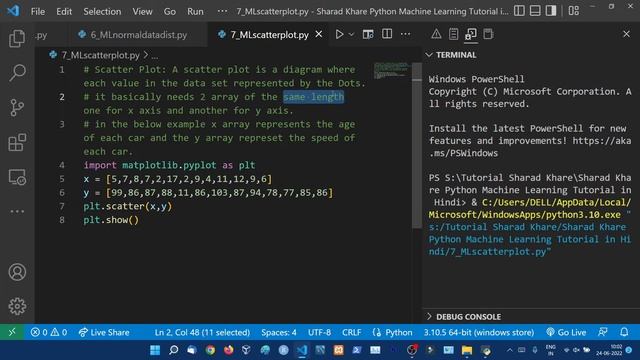Viewport: 640px width, 360px height.
Task: Click Go Live server button
Action: pos(566,332)
